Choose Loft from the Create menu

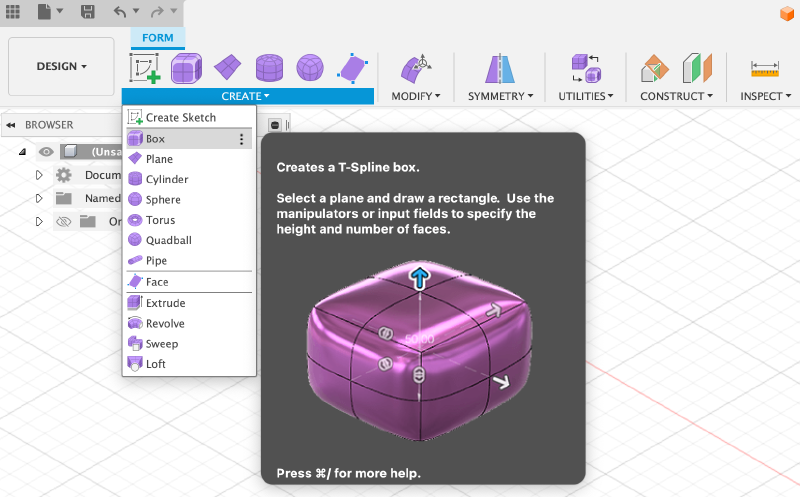coord(189,364)
